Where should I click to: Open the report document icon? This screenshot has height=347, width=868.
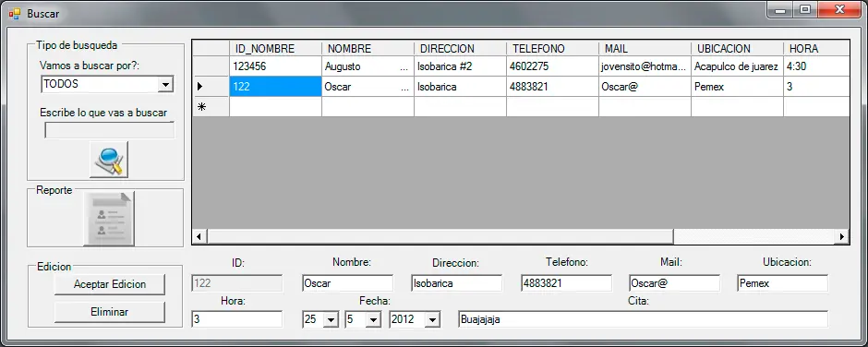point(109,219)
